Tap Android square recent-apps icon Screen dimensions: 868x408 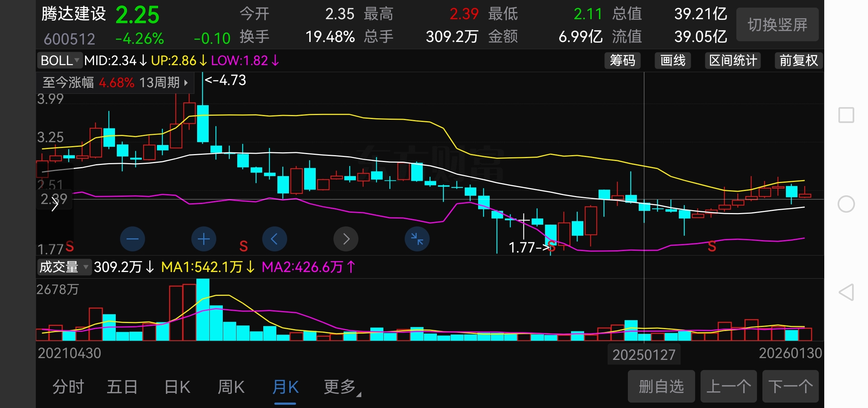click(846, 115)
